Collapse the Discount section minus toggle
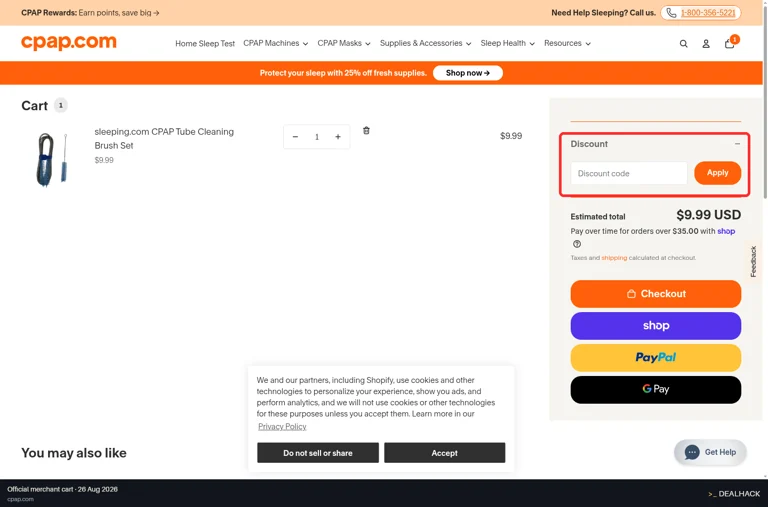 [x=737, y=144]
